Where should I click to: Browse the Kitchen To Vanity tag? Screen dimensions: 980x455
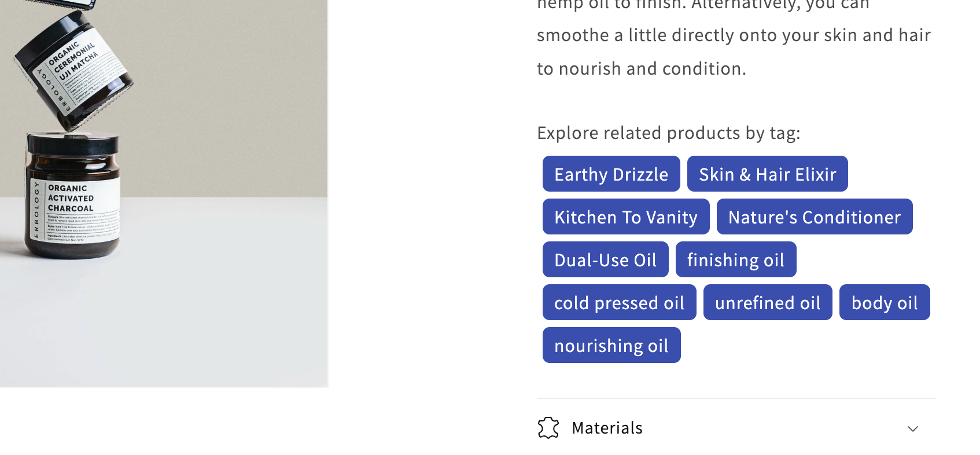(625, 217)
